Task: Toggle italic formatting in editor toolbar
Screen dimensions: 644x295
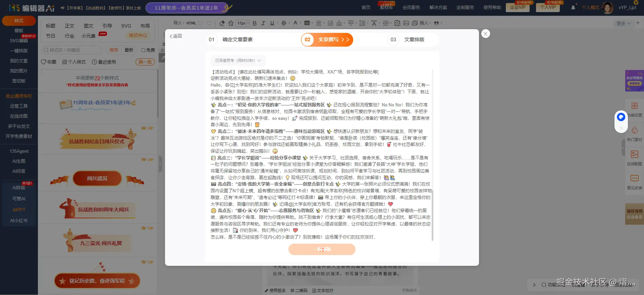Action: point(263,23)
